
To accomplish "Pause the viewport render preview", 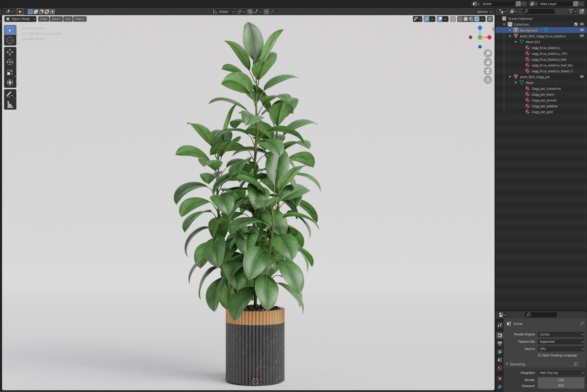I will (490, 19).
